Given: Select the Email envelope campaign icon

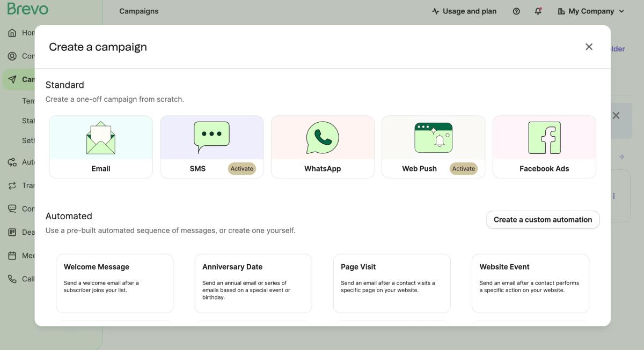Looking at the screenshot, I should 101,138.
